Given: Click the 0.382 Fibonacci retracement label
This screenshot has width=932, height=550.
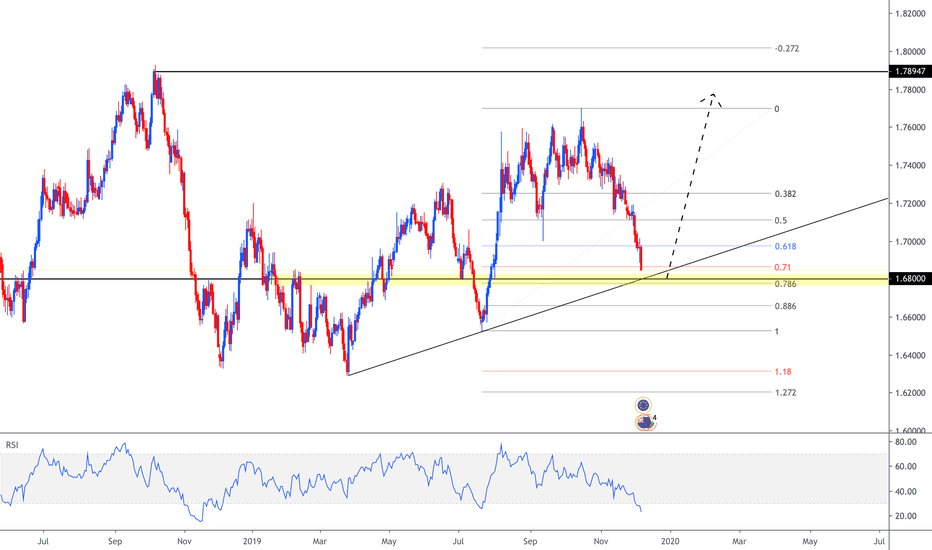Looking at the screenshot, I should [785, 194].
